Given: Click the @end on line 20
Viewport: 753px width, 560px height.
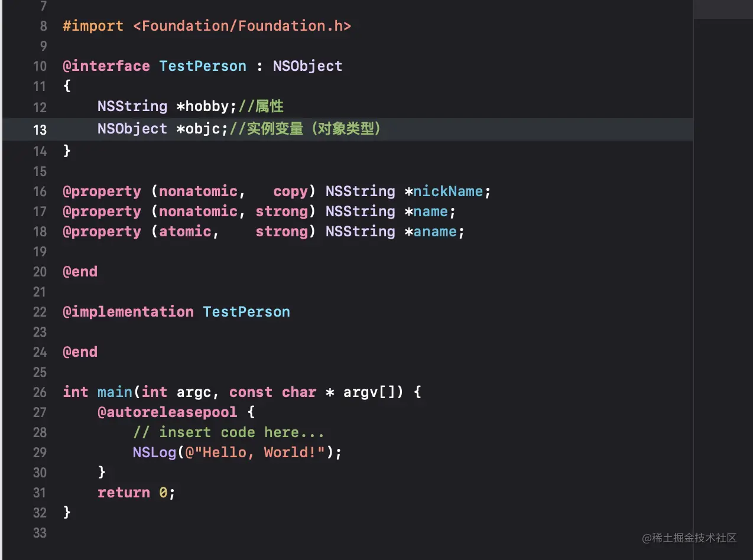Looking at the screenshot, I should [80, 272].
